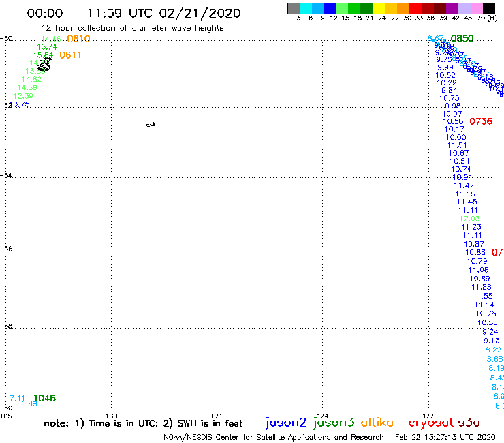
Task: Select the yellow swatch in the wave-height legend
Action: click(379, 8)
